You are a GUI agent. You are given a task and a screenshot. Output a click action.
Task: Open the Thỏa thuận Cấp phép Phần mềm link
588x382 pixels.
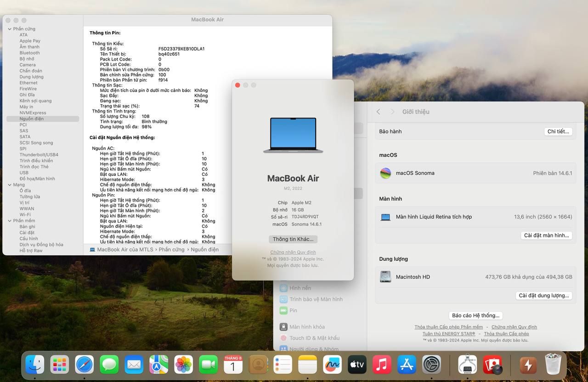(x=449, y=327)
